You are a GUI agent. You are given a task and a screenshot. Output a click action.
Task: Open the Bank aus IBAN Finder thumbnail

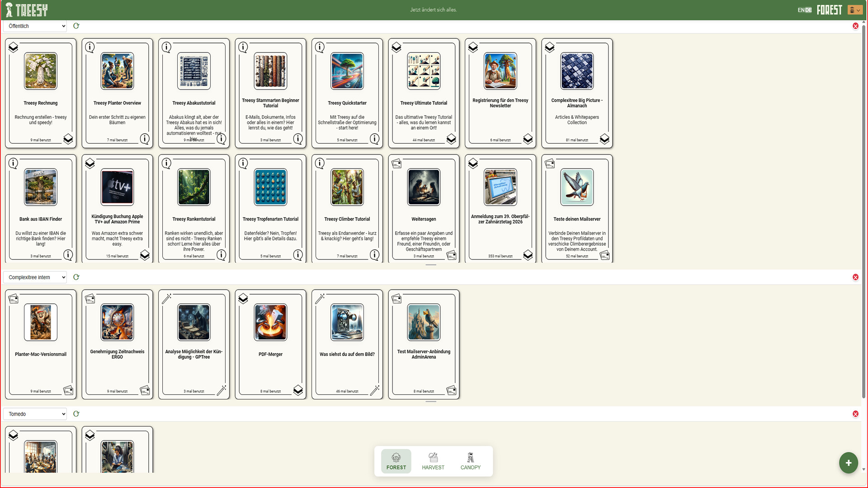[x=41, y=187]
